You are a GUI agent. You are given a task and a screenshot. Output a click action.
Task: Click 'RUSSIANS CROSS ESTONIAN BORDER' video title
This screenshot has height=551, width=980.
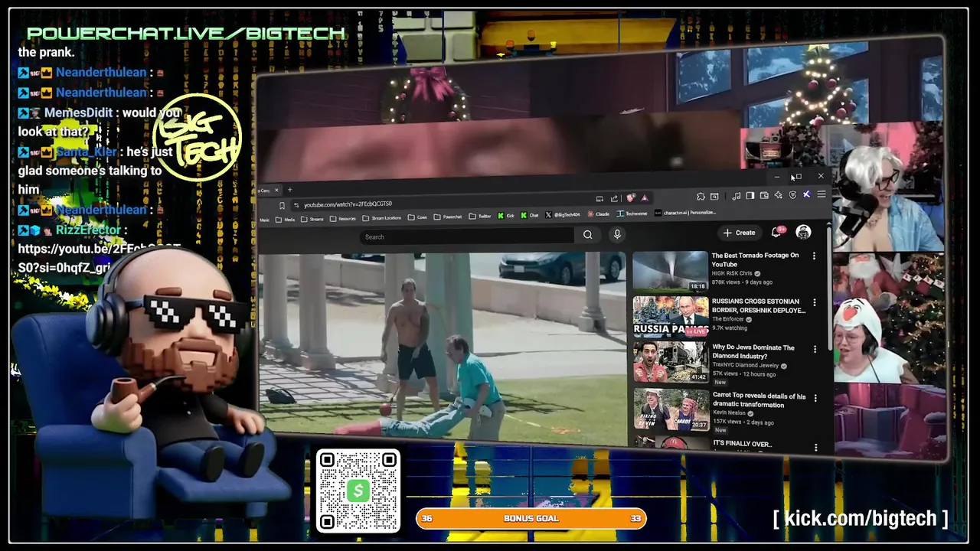(x=758, y=306)
